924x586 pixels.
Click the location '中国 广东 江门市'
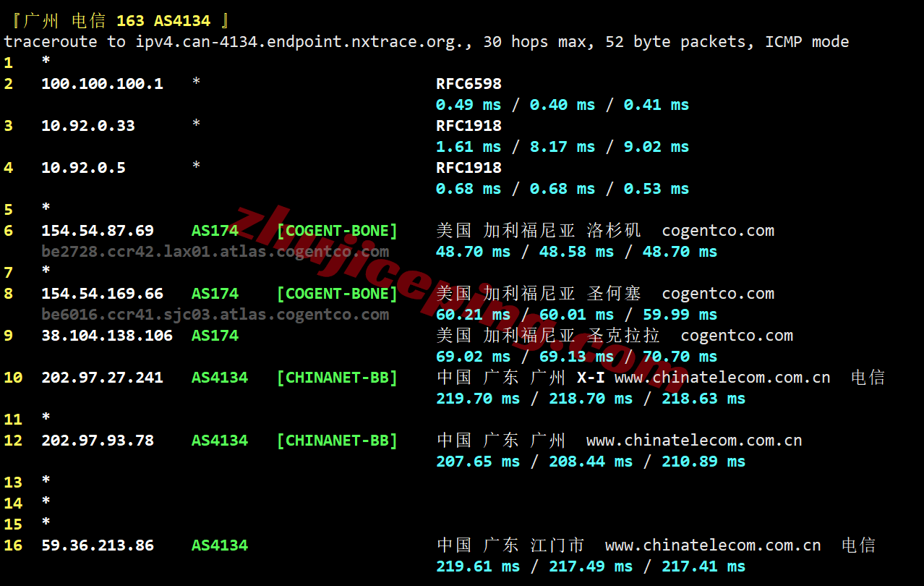click(x=510, y=545)
